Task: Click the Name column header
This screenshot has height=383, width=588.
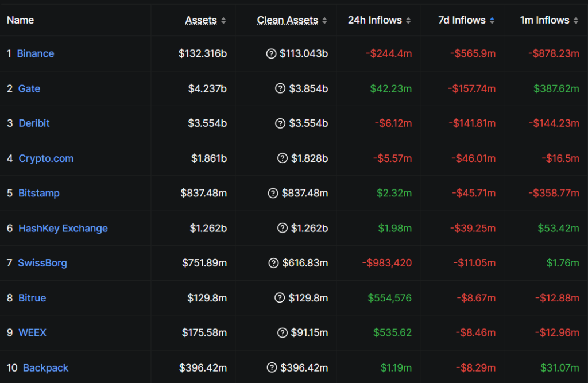Action: (20, 20)
